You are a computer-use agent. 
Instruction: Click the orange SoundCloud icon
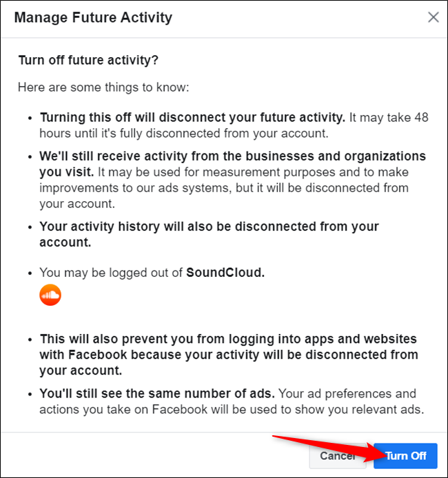click(x=50, y=294)
